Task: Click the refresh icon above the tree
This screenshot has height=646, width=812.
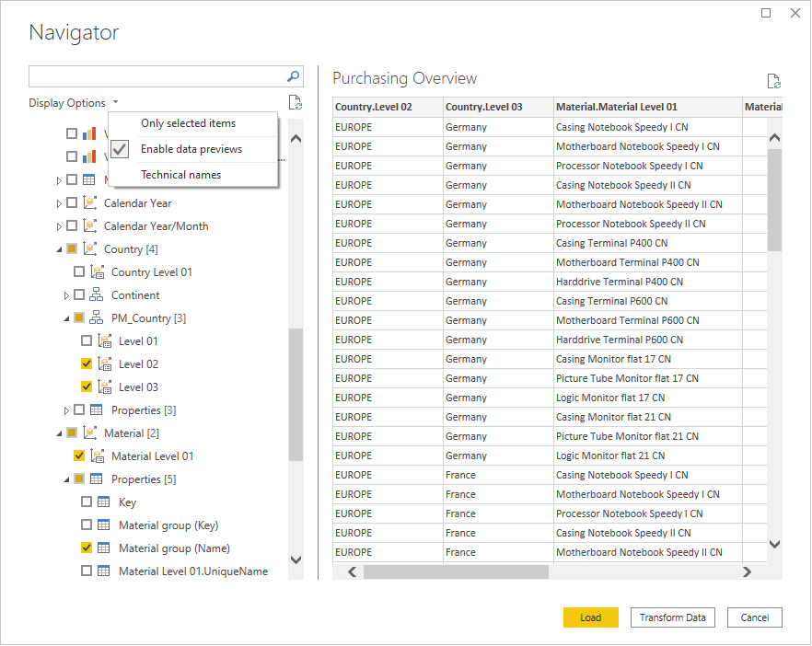Action: pos(295,102)
